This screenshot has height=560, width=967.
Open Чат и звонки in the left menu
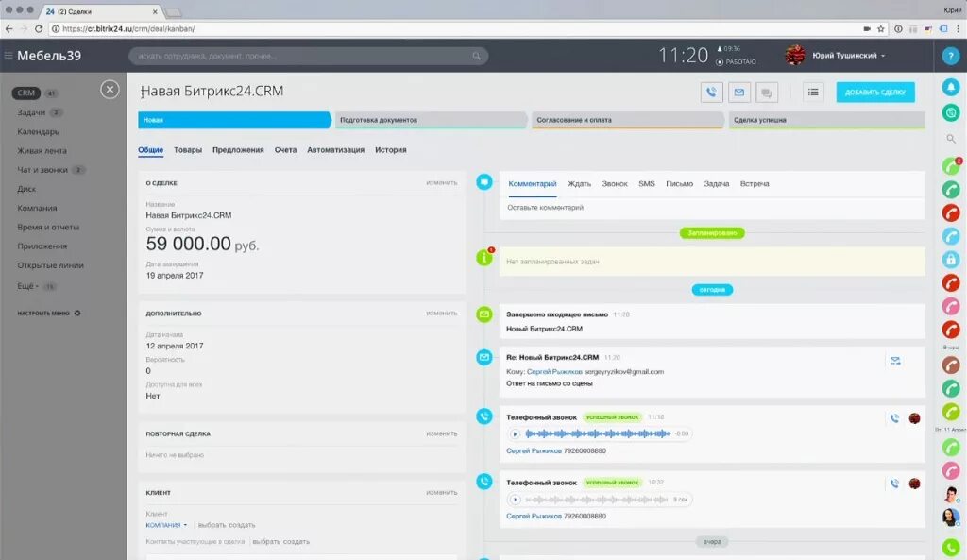pos(42,170)
